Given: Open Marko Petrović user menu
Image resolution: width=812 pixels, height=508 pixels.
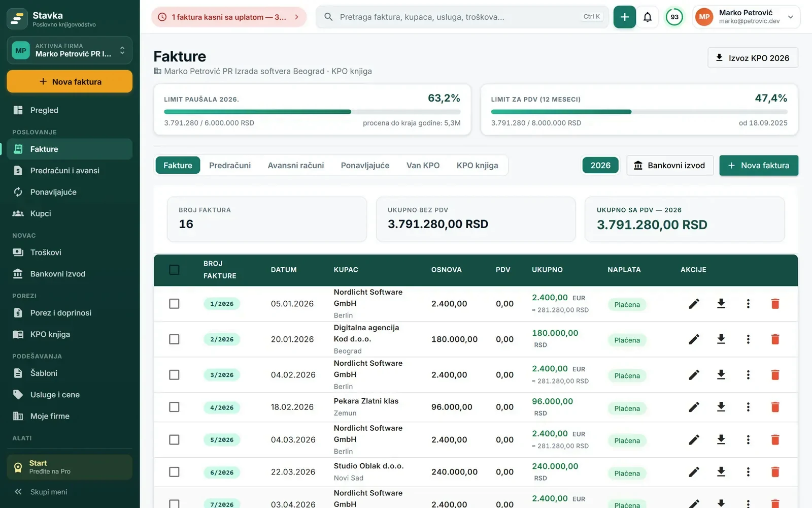Looking at the screenshot, I should pos(746,17).
